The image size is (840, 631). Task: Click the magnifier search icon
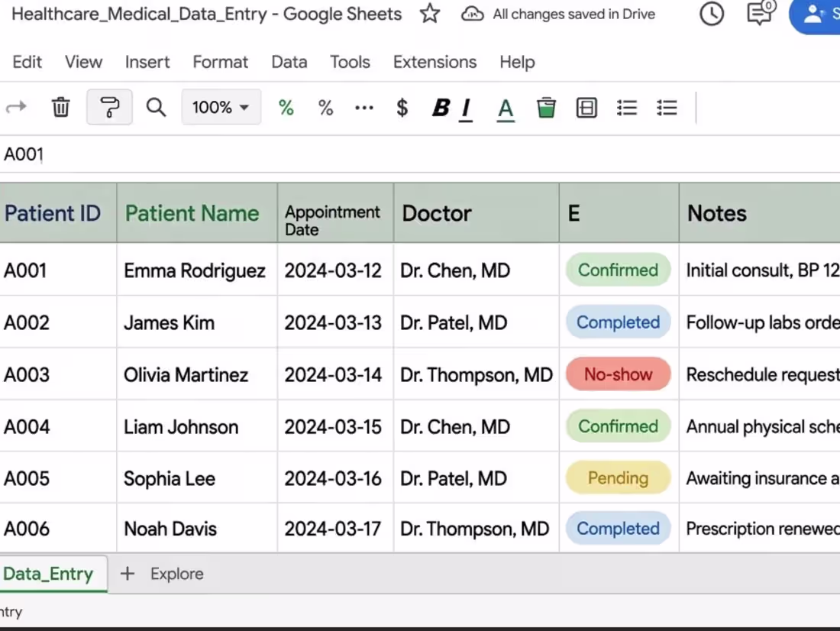click(x=156, y=107)
